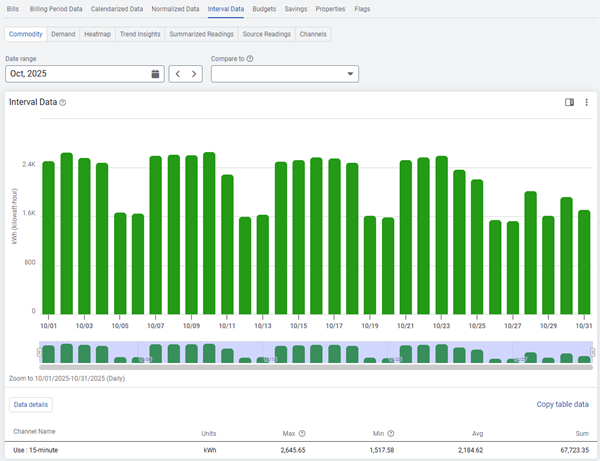Viewport: 600px width, 461px height.
Task: Click the Min column help icon
Action: 392,433
